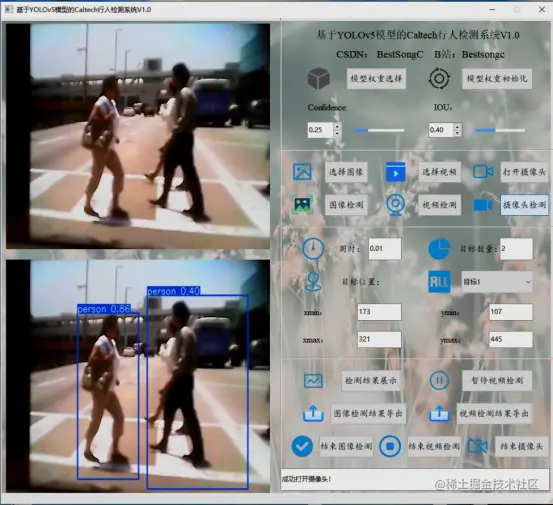Image resolution: width=553 pixels, height=505 pixels.
Task: Click the ymax field showing 445
Action: pos(511,339)
